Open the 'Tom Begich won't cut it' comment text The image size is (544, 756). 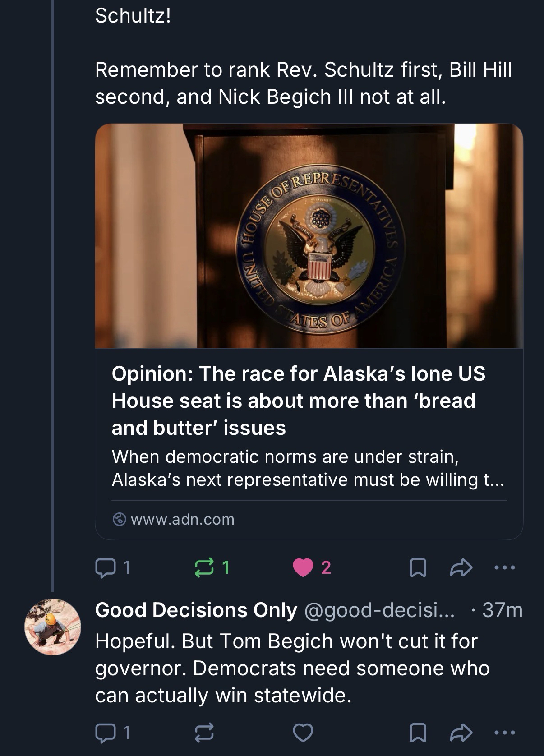pyautogui.click(x=292, y=668)
